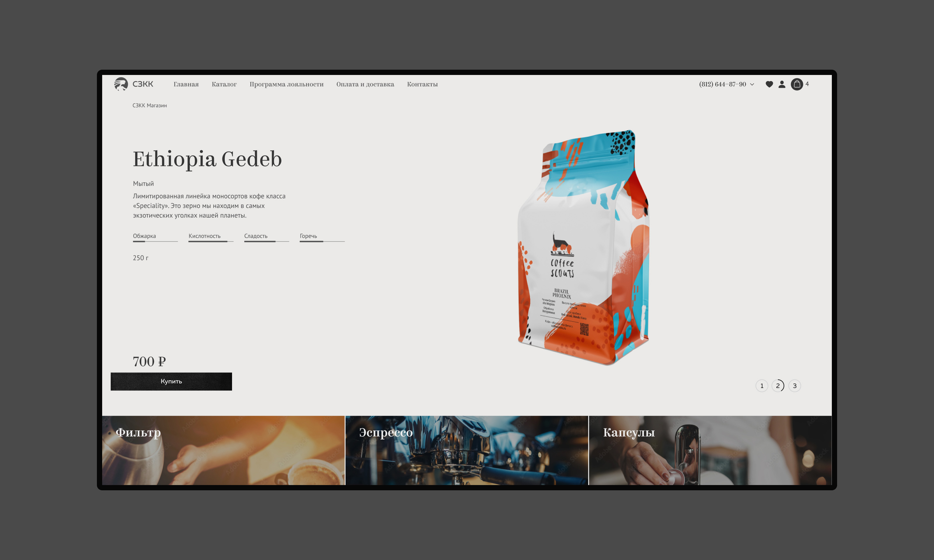
Task: Open Оплата и доставка page
Action: click(x=365, y=84)
